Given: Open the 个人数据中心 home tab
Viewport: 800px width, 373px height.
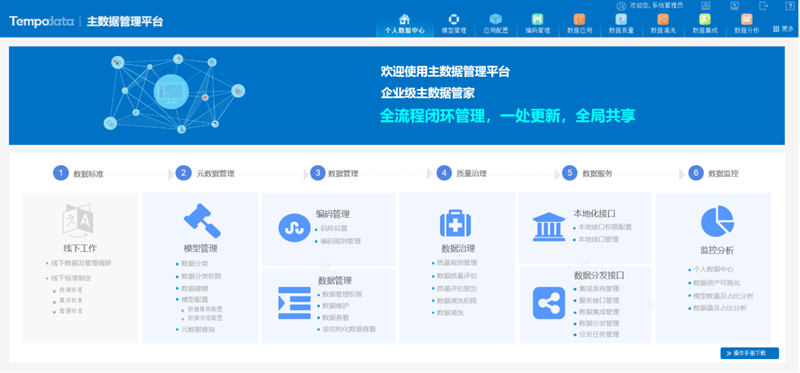Looking at the screenshot, I should click(x=405, y=24).
